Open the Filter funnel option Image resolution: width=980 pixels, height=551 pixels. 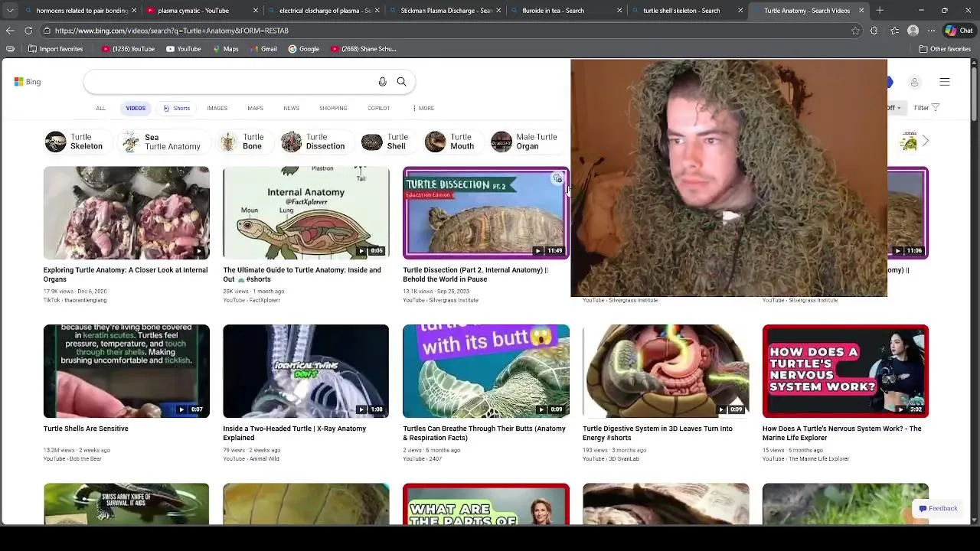click(926, 108)
